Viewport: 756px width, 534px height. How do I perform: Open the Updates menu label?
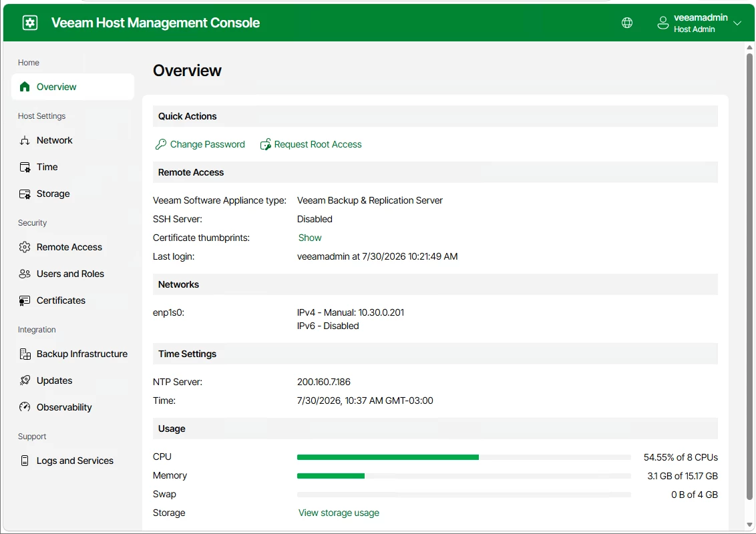(55, 380)
